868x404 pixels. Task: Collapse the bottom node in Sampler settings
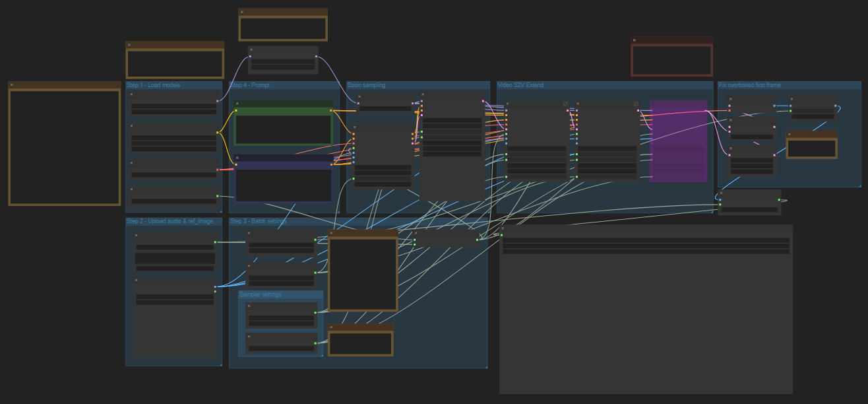[x=249, y=336]
